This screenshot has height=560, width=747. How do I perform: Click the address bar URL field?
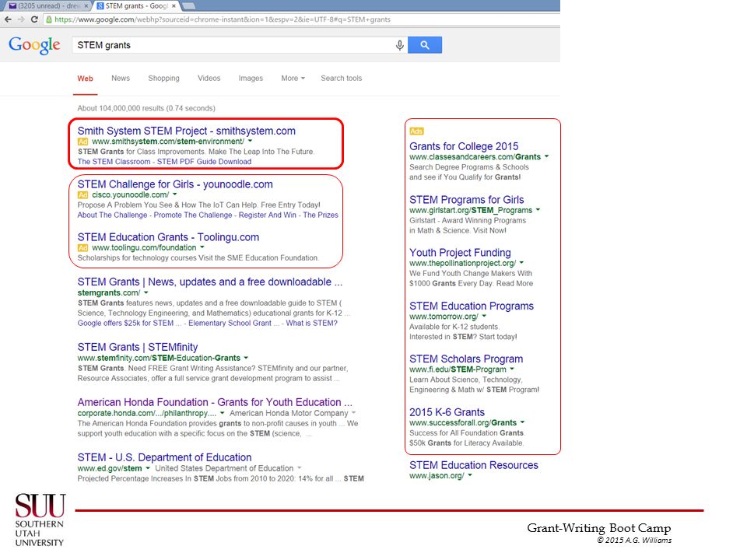[x=302, y=19]
